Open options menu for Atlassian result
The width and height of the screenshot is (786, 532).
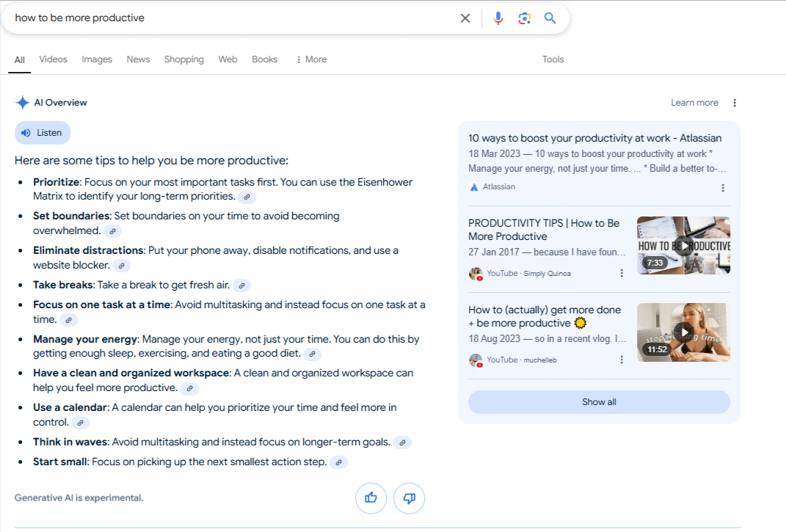point(723,188)
